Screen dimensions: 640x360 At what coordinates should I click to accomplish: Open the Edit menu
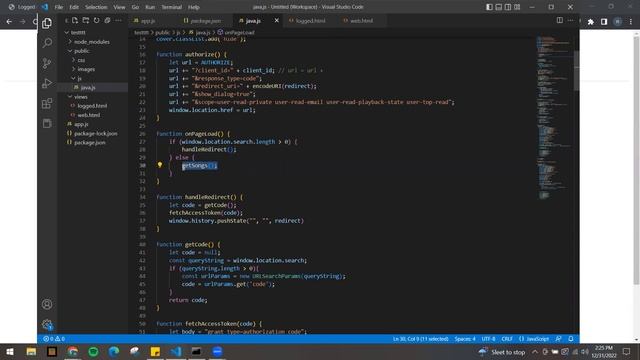(x=74, y=7)
